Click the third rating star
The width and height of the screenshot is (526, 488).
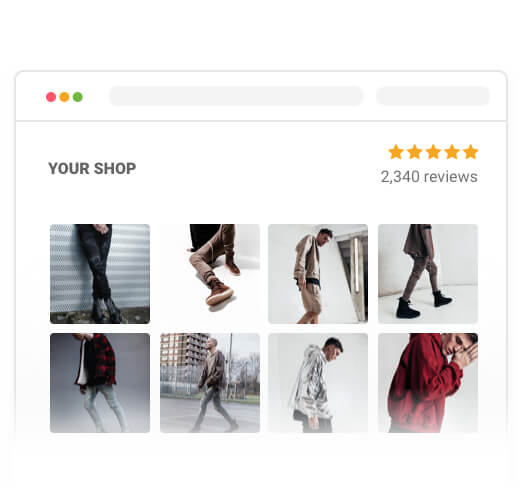coord(433,152)
